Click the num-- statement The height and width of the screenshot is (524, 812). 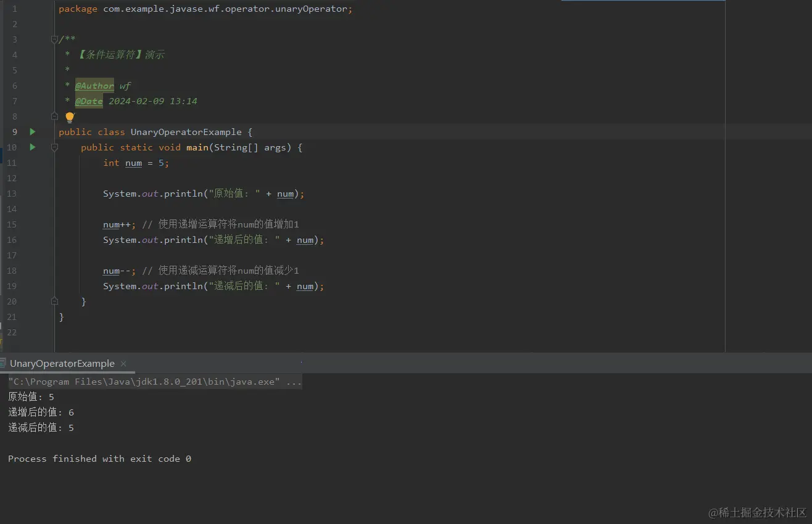(119, 271)
